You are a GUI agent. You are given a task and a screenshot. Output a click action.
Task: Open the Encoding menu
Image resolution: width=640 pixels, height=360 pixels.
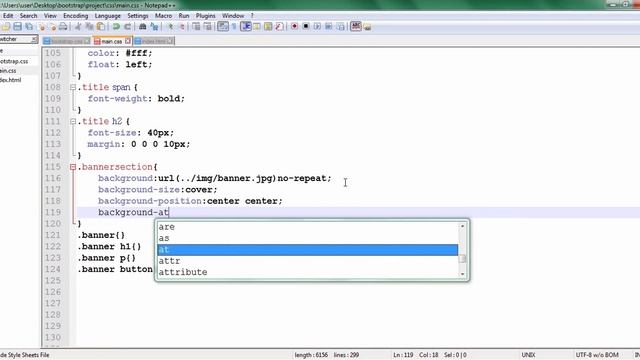tap(76, 16)
